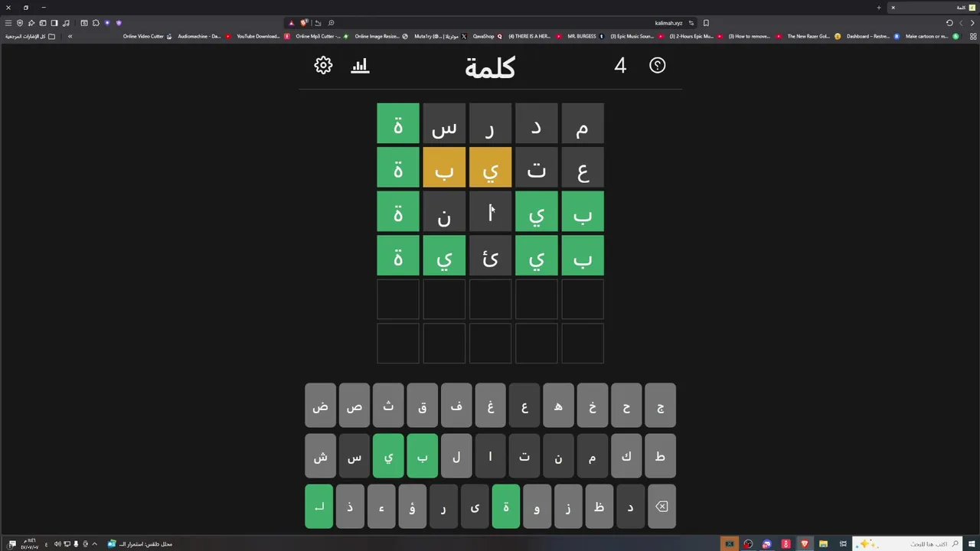This screenshot has height=551, width=980.
Task: Open the help question mark icon
Action: coord(658,66)
